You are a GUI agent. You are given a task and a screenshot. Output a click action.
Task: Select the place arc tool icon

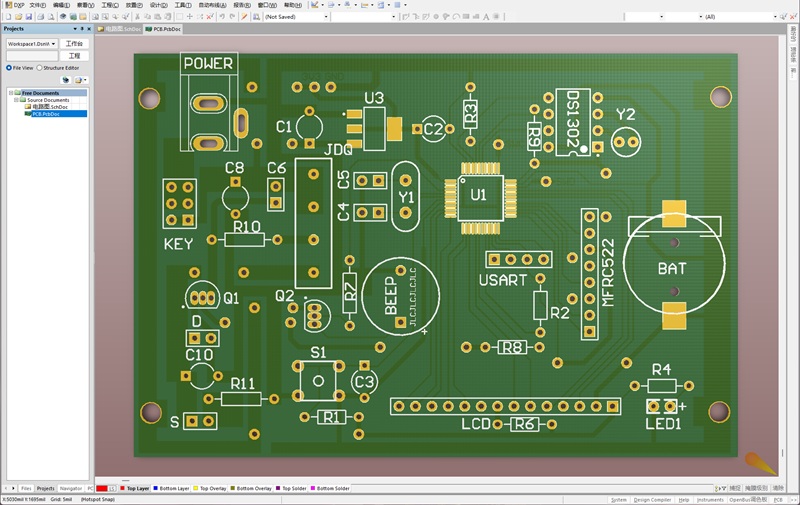(x=456, y=17)
